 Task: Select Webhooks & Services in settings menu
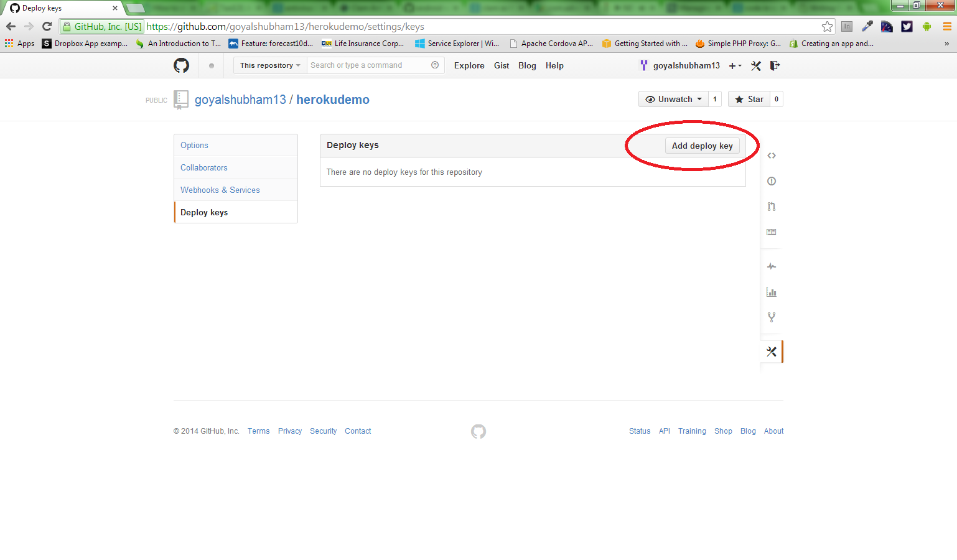coord(220,190)
